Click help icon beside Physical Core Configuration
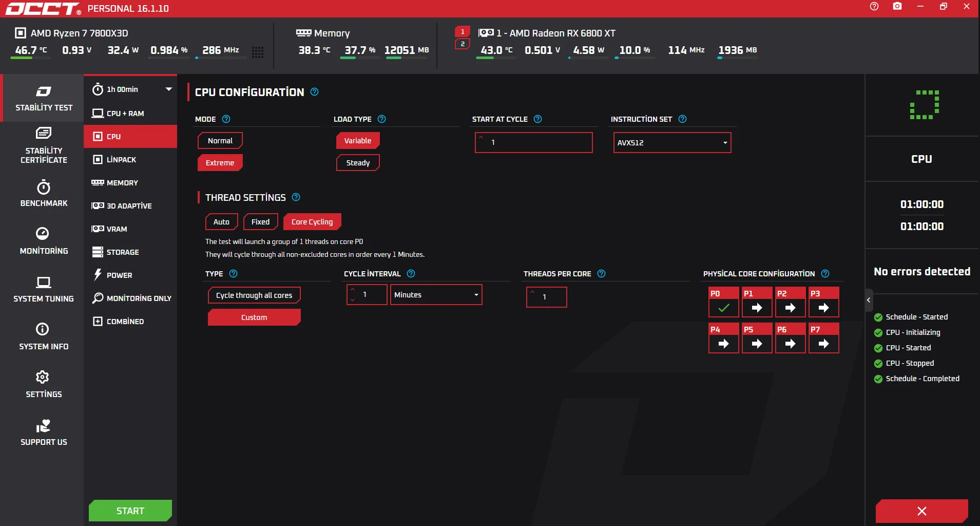Screen dimensions: 980x526 tap(825, 274)
